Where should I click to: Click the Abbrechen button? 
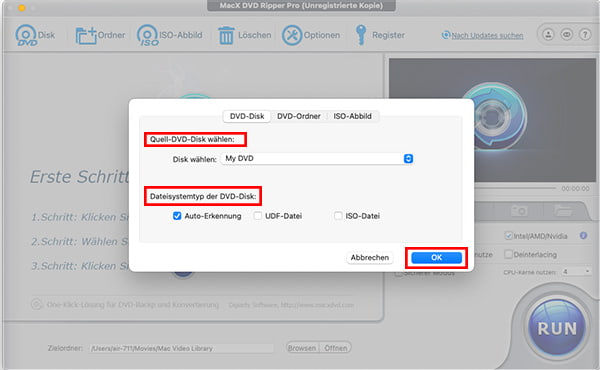(370, 258)
